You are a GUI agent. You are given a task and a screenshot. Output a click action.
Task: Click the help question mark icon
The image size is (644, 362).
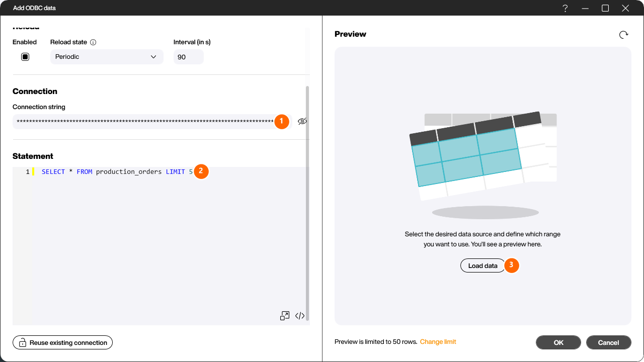pyautogui.click(x=566, y=8)
